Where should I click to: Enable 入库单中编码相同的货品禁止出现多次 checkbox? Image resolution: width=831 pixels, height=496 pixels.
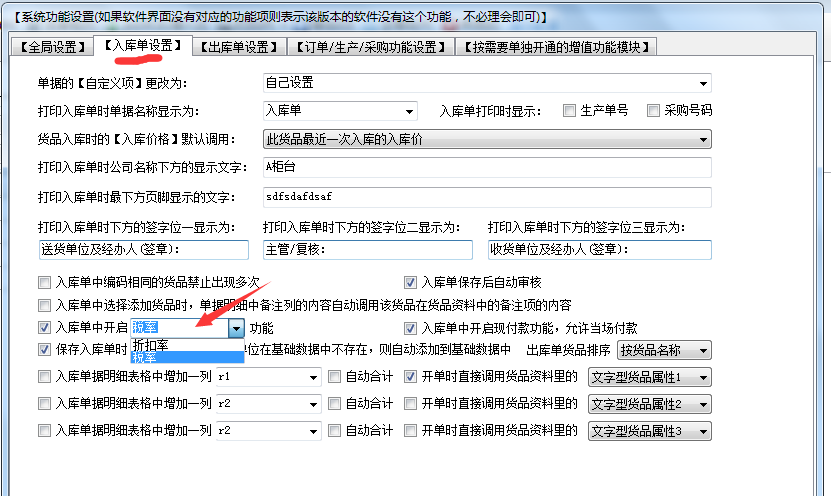click(x=44, y=282)
